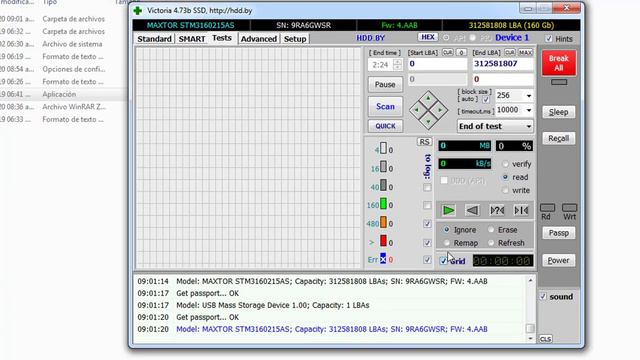Click the Sleep button
Viewport: 640px width, 360px height.
(559, 112)
